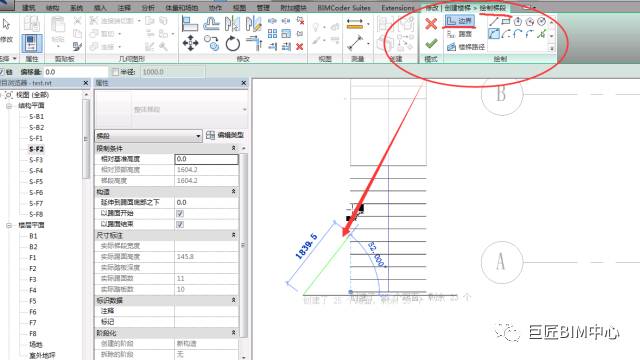Select the Modify arrow cursor tool
The height and width of the screenshot is (360, 640).
(7, 24)
